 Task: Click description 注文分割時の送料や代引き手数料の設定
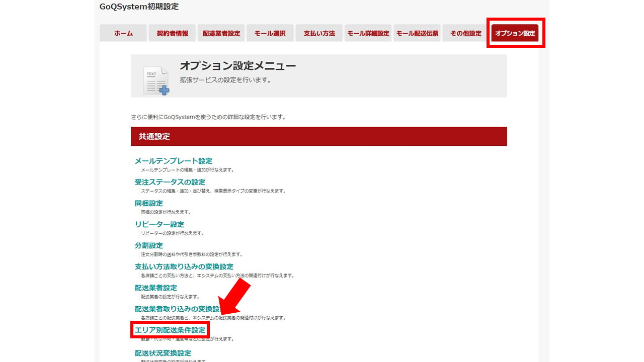(x=192, y=254)
